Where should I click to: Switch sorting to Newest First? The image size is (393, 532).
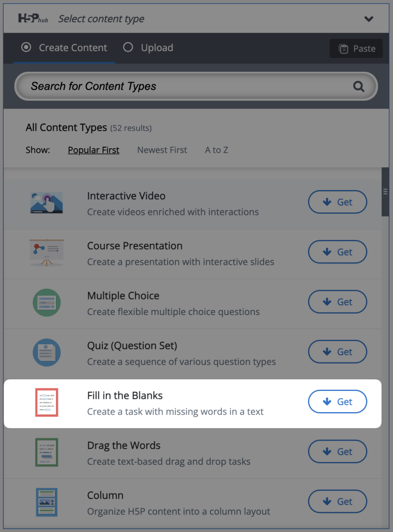[162, 150]
